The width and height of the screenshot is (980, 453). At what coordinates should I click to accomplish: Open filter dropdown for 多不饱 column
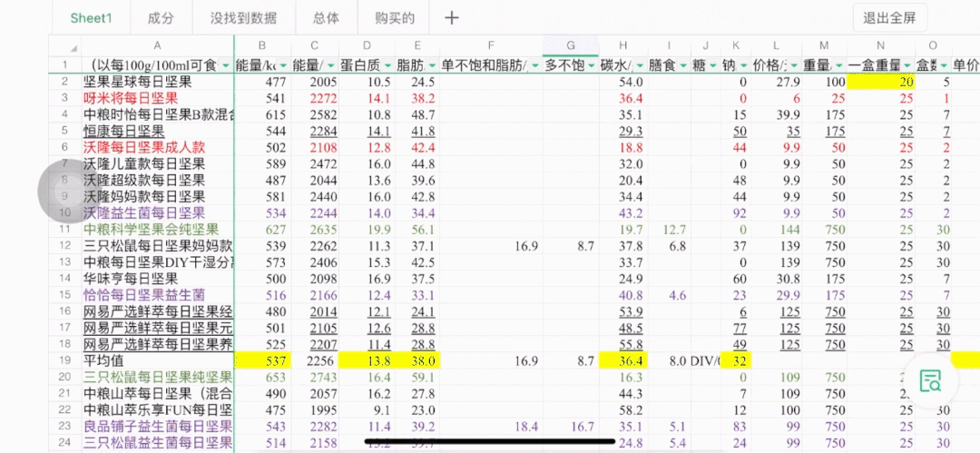(x=591, y=65)
